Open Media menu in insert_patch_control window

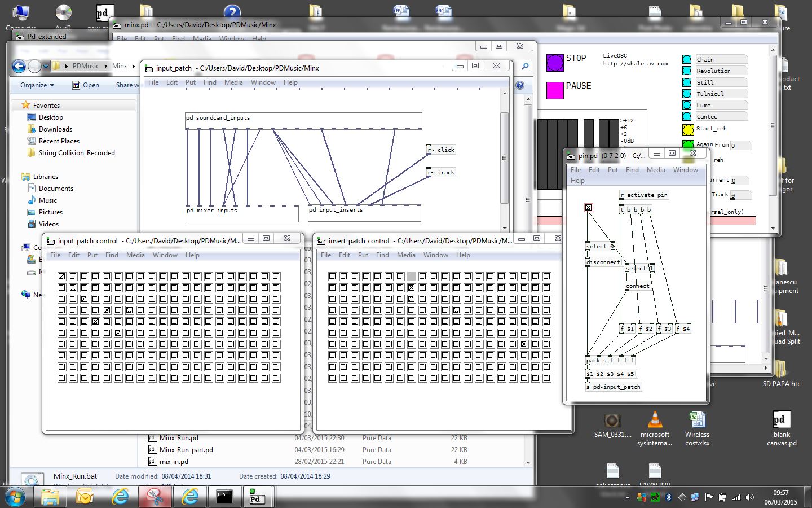405,255
